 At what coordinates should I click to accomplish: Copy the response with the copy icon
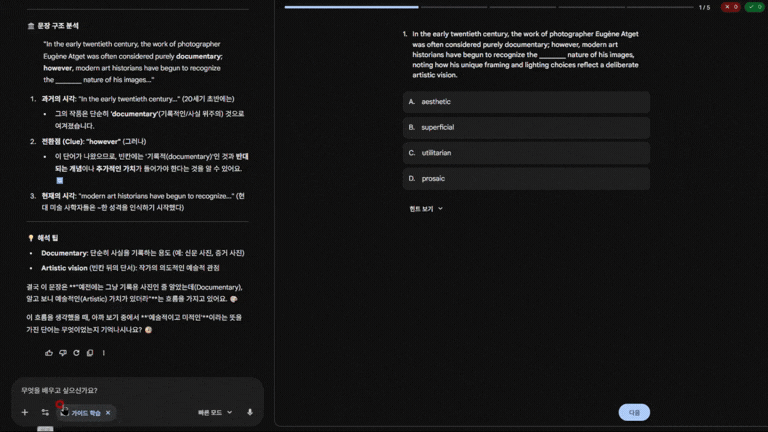90,353
